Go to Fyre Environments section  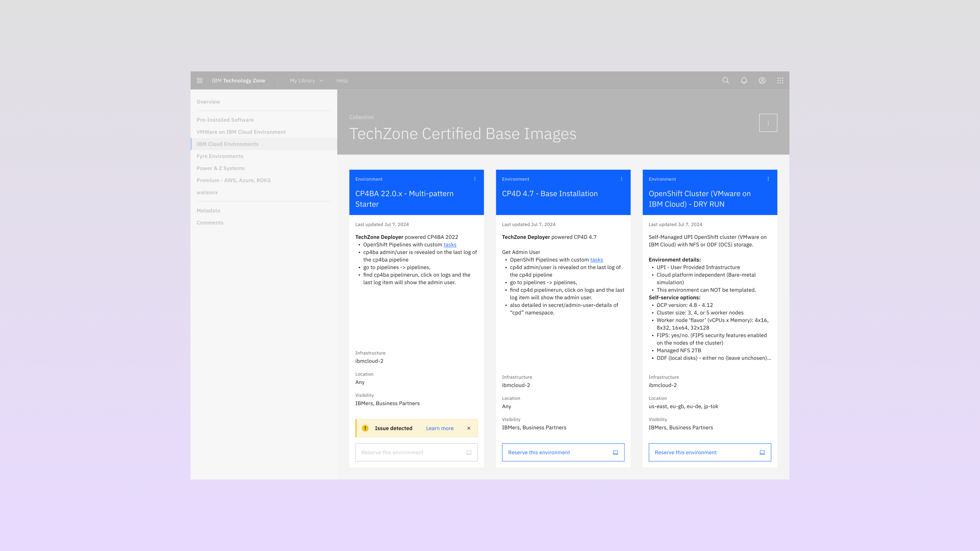click(220, 156)
